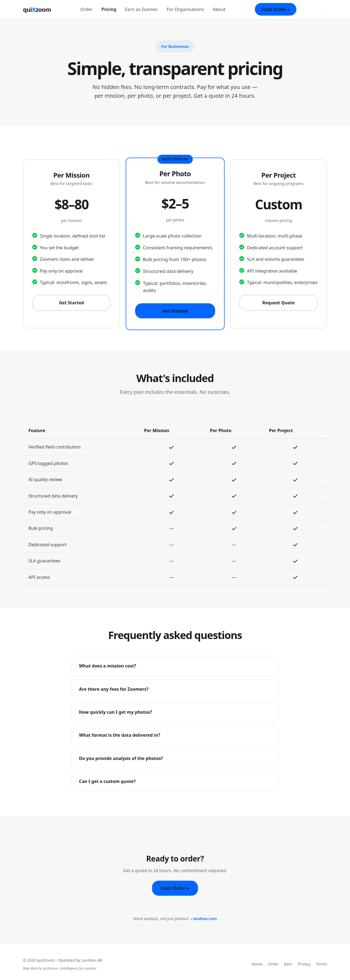
Task: Click the Request Quote button on the Per Project plan
Action: click(279, 303)
